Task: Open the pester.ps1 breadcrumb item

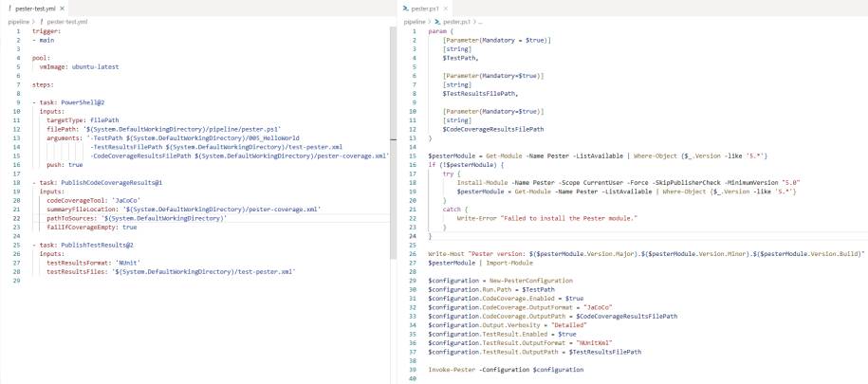Action: tap(456, 22)
